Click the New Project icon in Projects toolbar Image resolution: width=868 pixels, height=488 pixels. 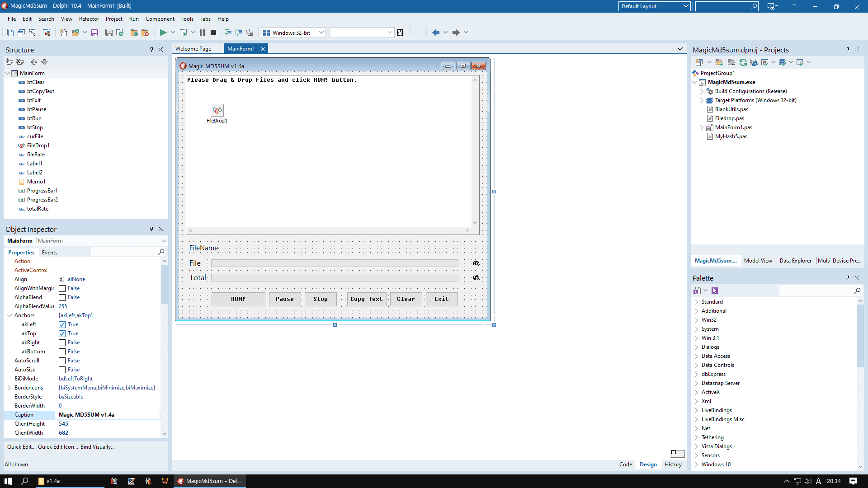tap(699, 62)
